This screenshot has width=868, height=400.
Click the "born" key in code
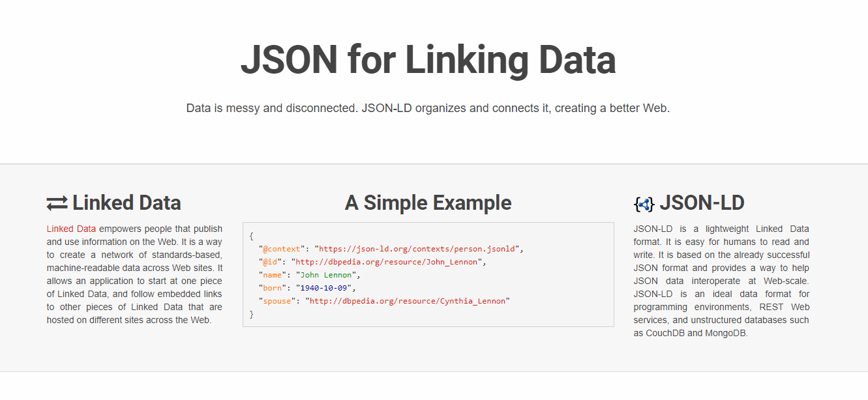pos(272,288)
